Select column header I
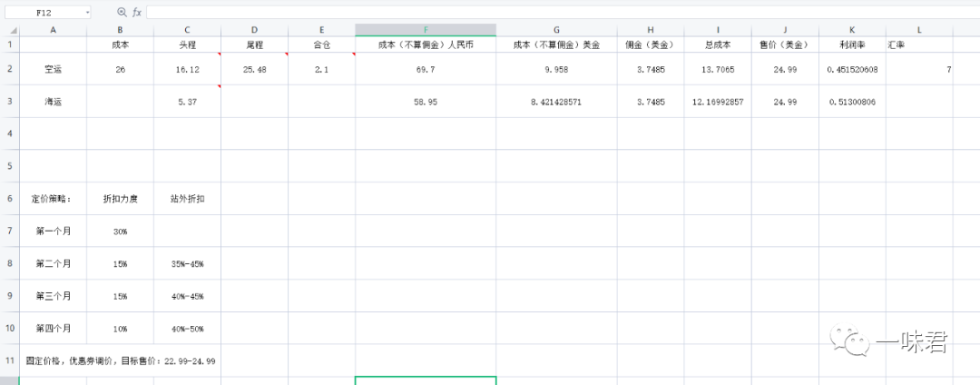Screen dimensions: 980x385 718,30
